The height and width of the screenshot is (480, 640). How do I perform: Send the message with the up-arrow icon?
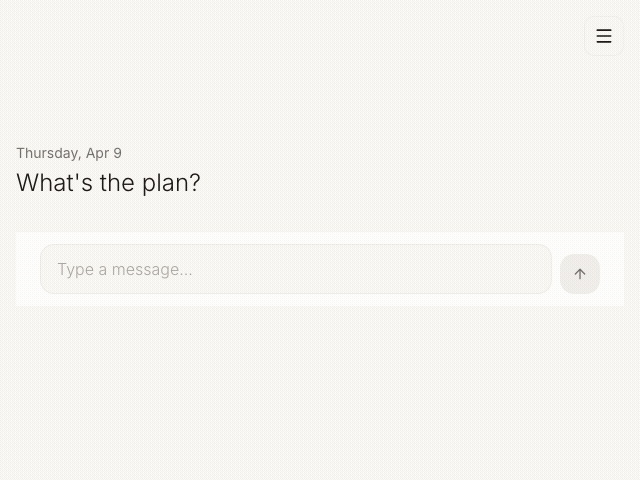pos(580,274)
